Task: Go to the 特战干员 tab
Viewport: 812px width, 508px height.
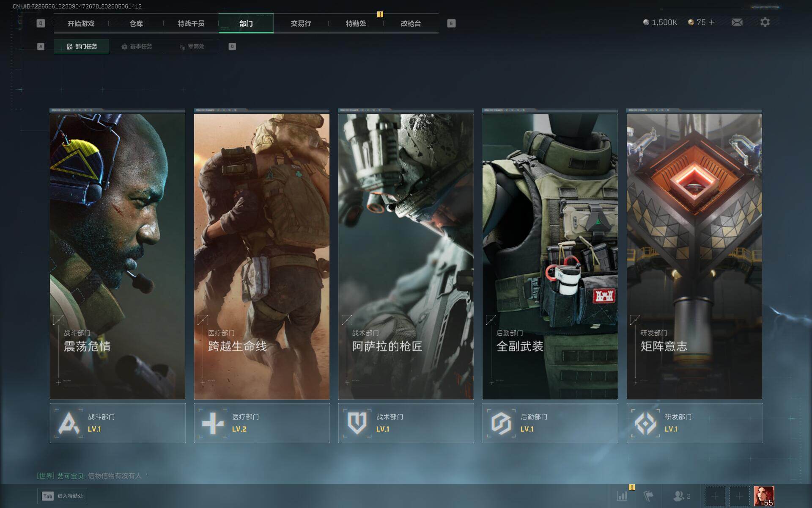Action: click(191, 23)
